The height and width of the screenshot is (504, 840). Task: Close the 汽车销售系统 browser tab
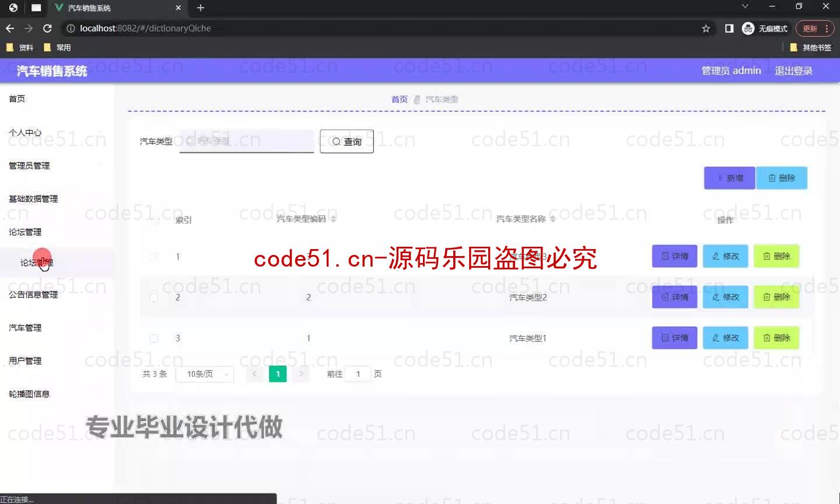[178, 8]
